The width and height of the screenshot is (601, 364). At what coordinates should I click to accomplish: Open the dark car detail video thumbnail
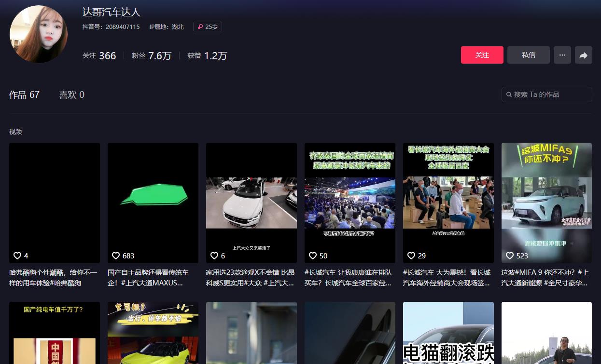350,333
